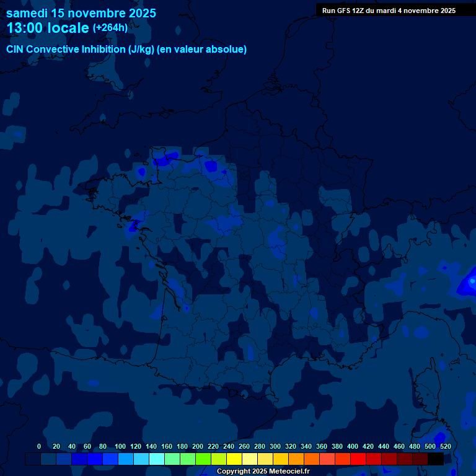
Task: Click the Copyright 2025 Meteociel.fr text
Action: (x=263, y=472)
